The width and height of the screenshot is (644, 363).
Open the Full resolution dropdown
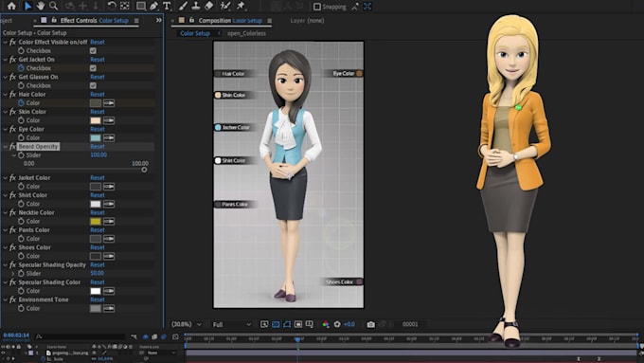231,324
